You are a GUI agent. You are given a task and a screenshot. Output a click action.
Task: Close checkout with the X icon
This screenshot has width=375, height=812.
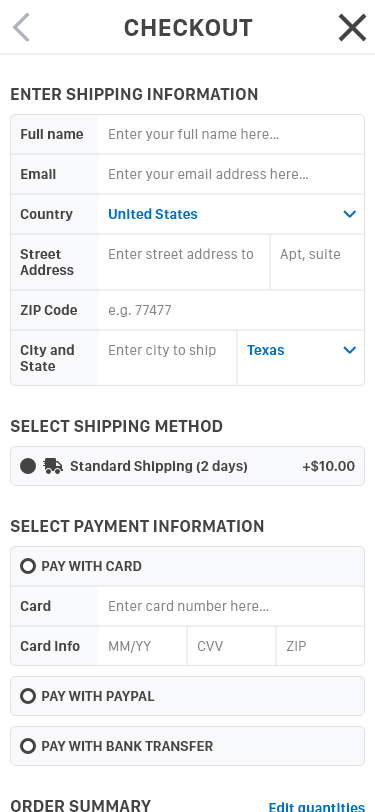(352, 27)
